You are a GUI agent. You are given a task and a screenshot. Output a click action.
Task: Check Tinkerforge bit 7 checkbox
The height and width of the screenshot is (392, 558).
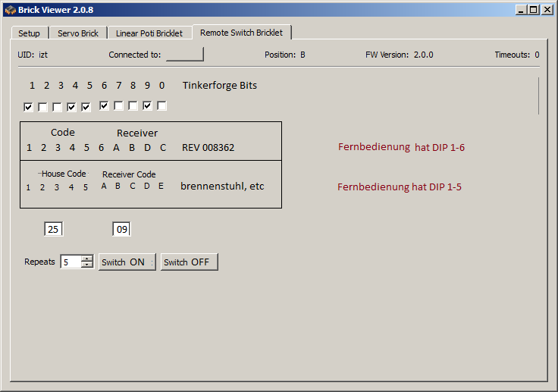pos(118,105)
